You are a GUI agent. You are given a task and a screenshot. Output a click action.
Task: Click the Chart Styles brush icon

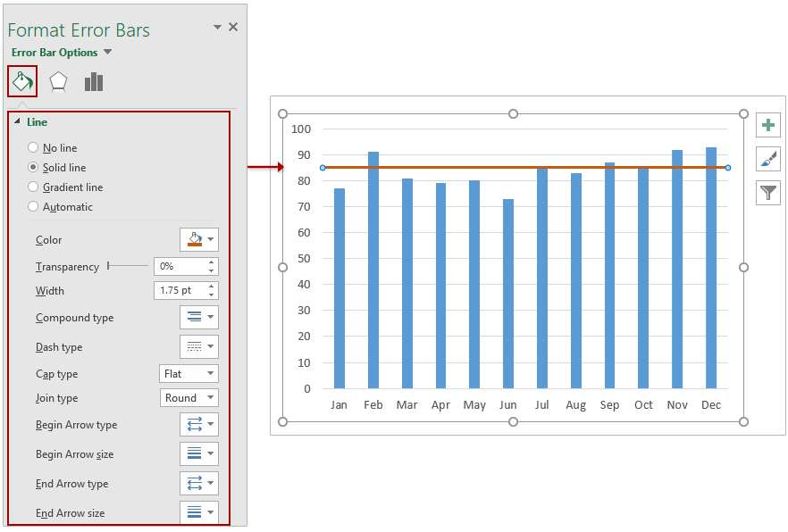tap(768, 159)
